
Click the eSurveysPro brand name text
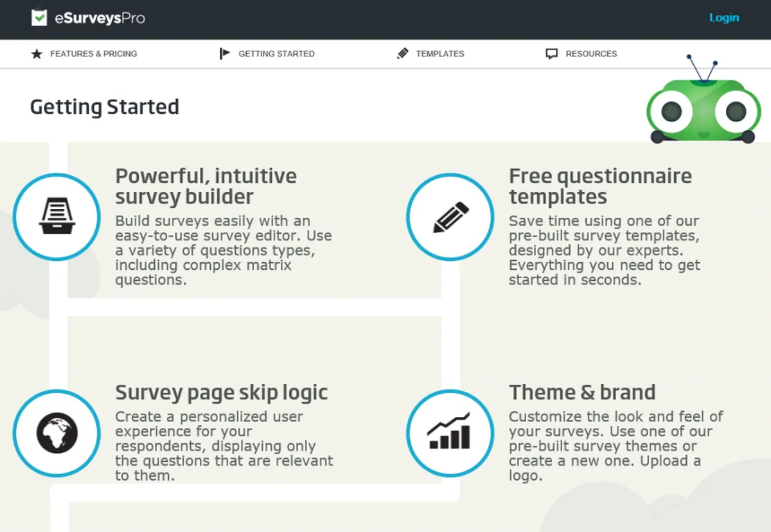pos(100,18)
